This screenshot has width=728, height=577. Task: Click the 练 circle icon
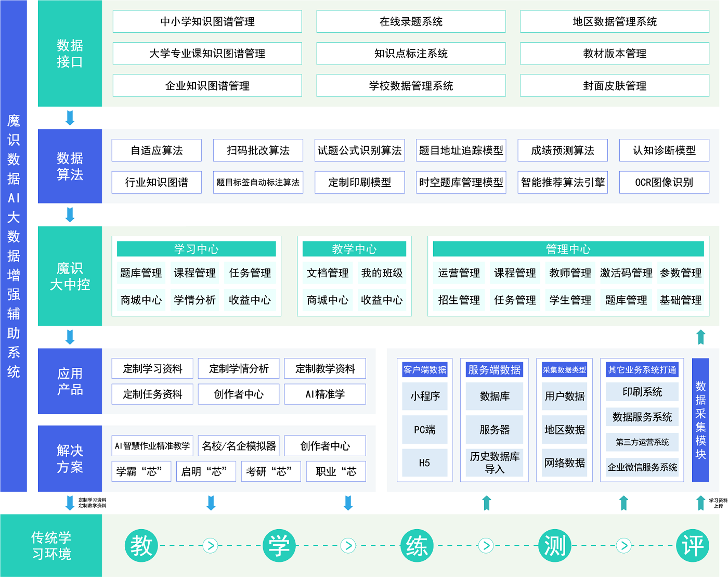click(417, 546)
